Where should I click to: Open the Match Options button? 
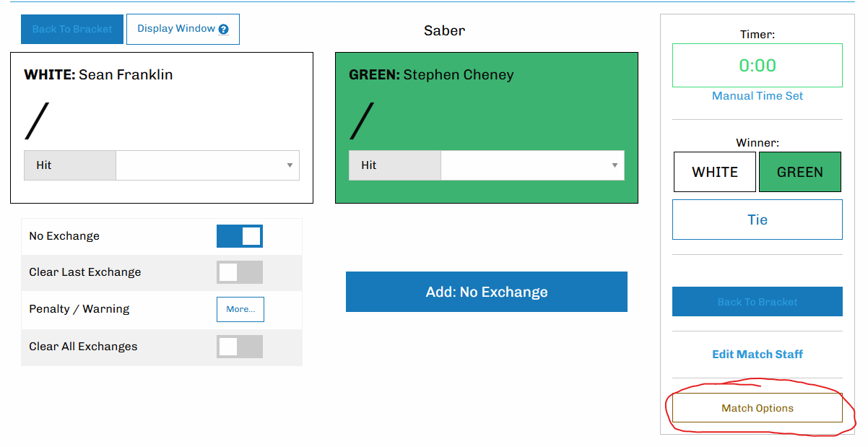click(x=758, y=408)
